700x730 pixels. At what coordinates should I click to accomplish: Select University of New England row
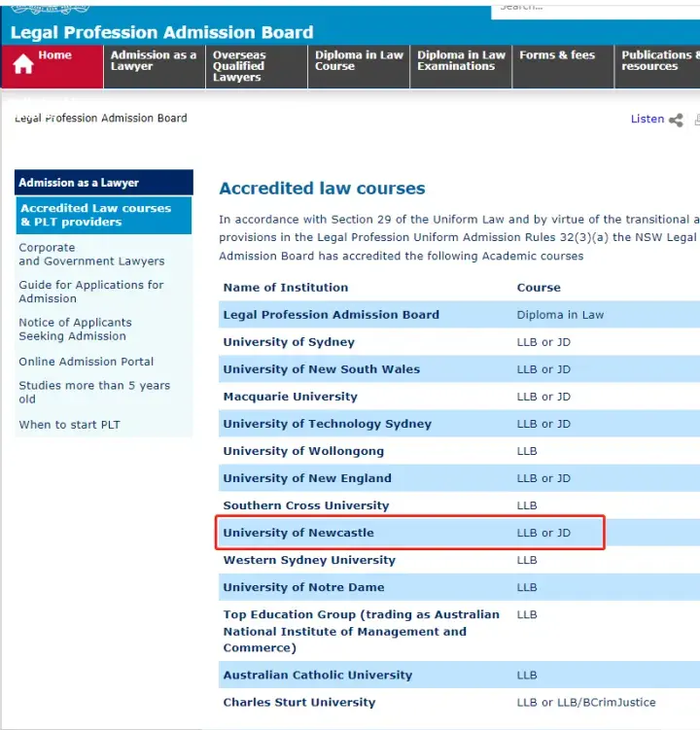click(459, 477)
